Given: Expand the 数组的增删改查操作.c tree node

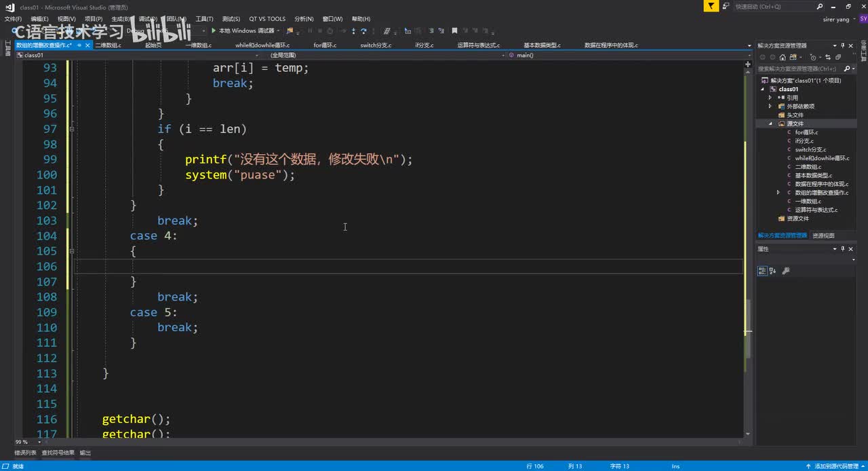Looking at the screenshot, I should click(x=778, y=193).
